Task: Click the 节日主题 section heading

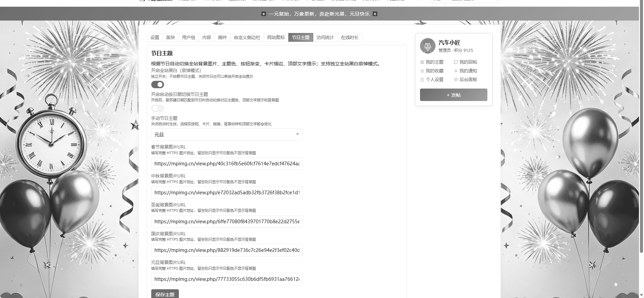Action: pos(162,54)
